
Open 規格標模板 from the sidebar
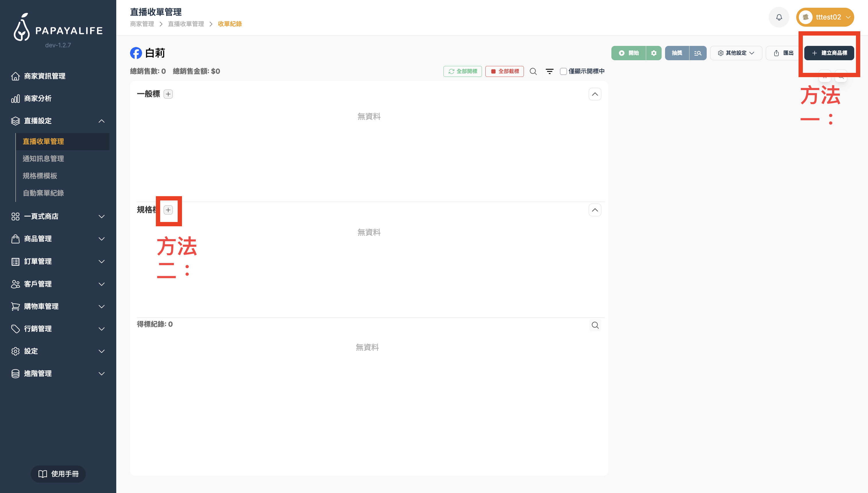40,176
